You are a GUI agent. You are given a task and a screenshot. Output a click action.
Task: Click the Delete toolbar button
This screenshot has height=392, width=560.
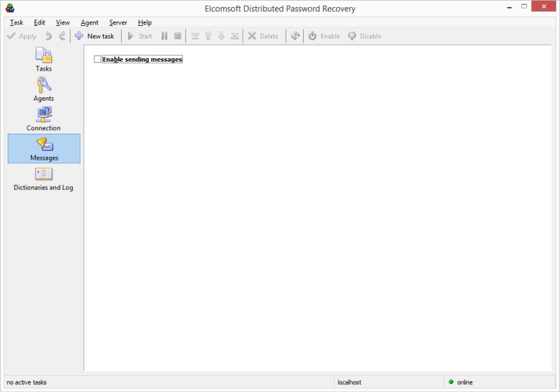coord(263,36)
